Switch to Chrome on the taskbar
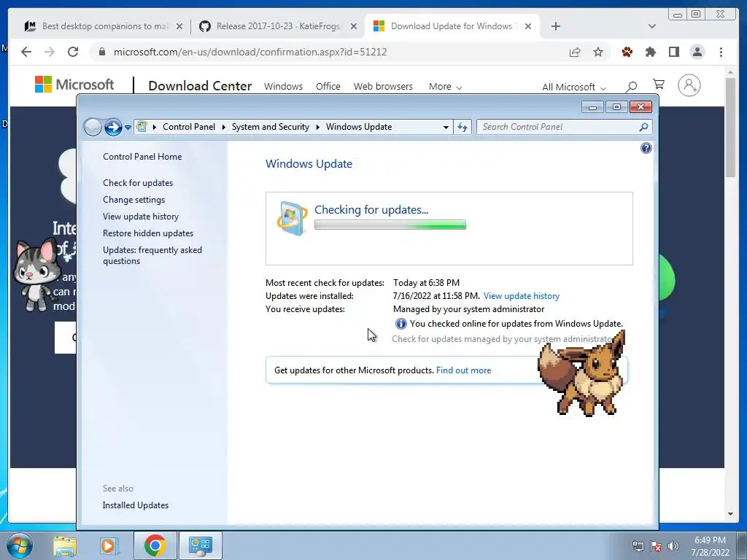 [x=155, y=545]
